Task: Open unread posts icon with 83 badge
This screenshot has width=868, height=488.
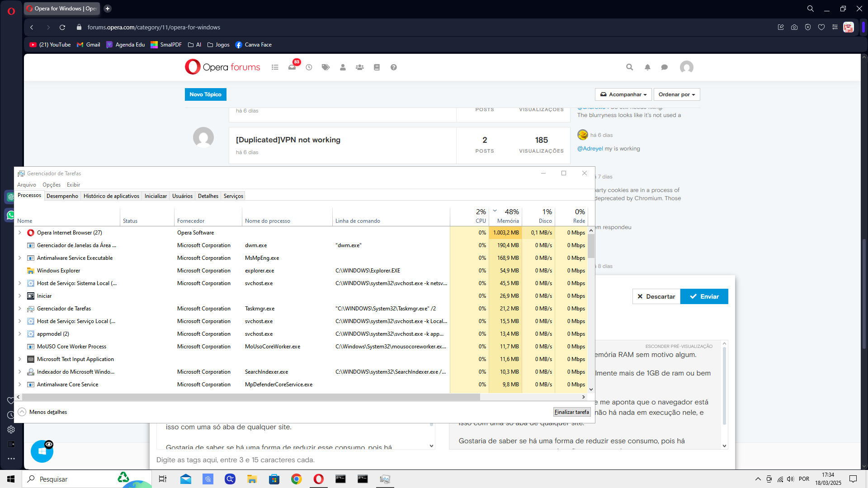Action: coord(292,67)
